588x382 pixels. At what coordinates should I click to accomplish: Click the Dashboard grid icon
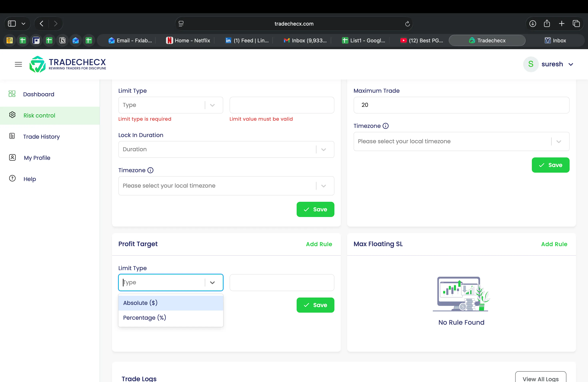click(x=12, y=94)
